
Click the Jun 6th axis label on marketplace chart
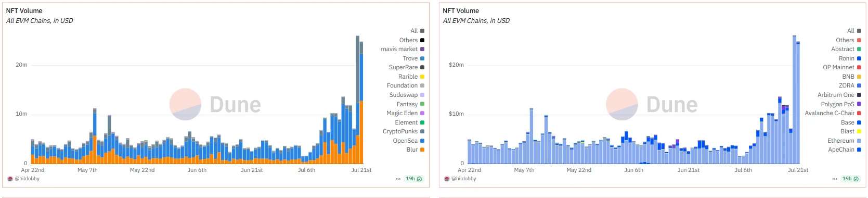(x=197, y=170)
